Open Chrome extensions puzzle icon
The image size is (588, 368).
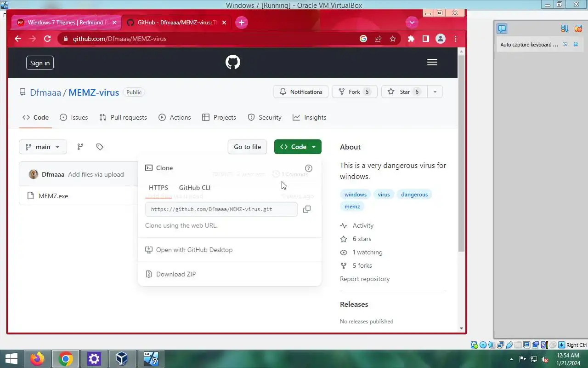click(411, 39)
